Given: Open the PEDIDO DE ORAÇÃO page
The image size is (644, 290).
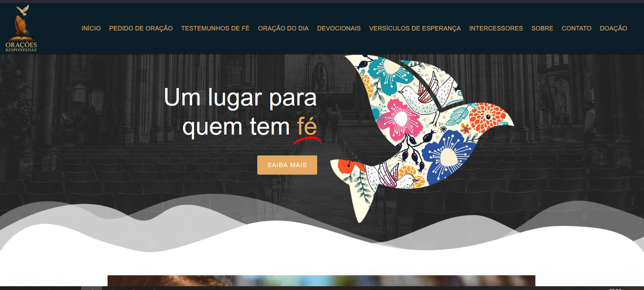Looking at the screenshot, I should 141,28.
